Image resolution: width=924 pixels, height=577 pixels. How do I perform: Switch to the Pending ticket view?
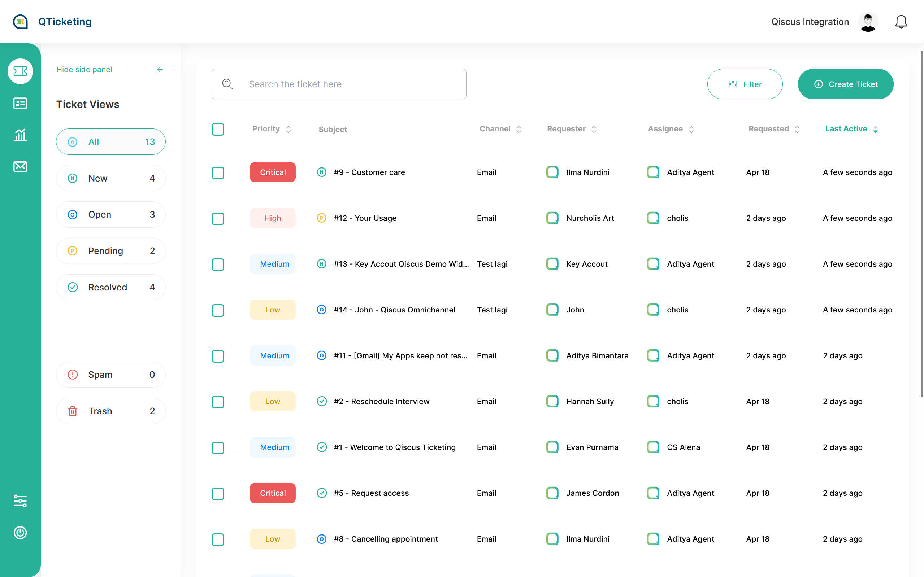(x=111, y=251)
